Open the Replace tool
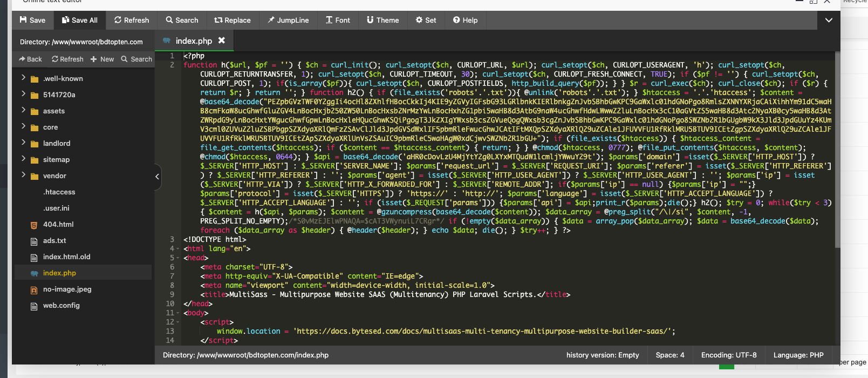The height and width of the screenshot is (378, 868). point(233,20)
